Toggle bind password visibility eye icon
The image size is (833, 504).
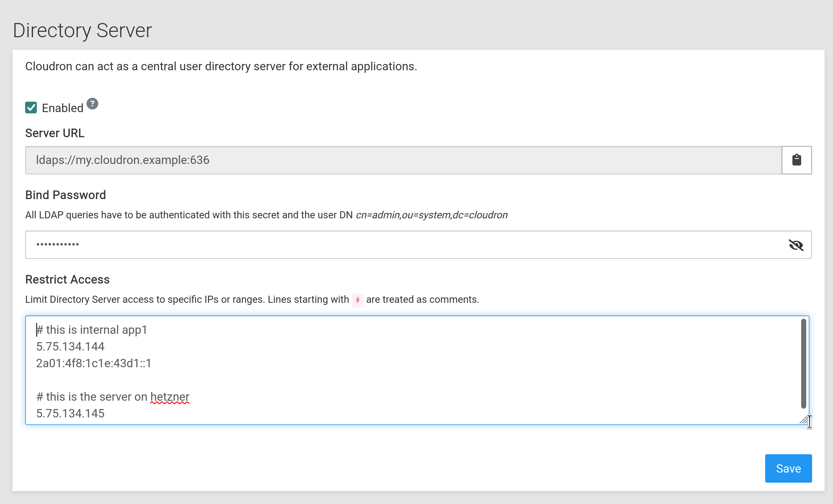[796, 245]
